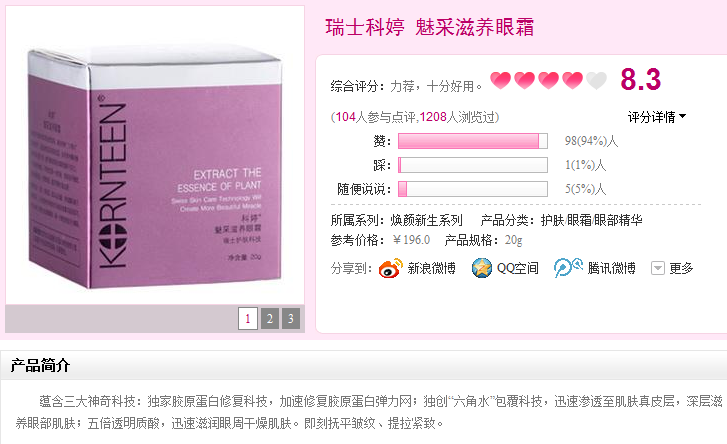
Task: Click the 随便说说 rating bar
Action: (472, 189)
